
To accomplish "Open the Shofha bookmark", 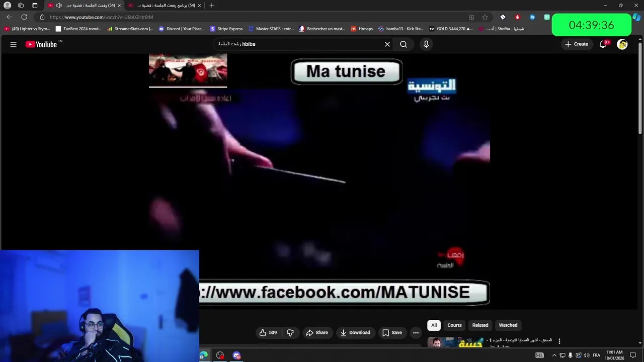I will [x=501, y=29].
